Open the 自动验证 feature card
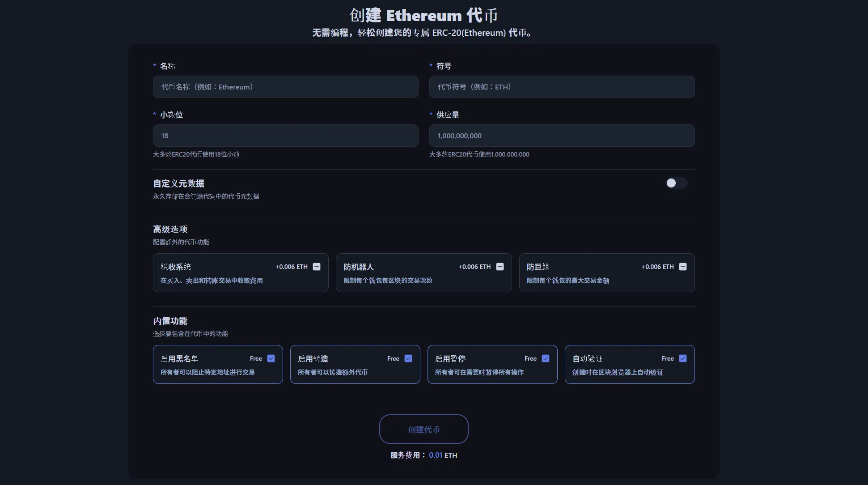Viewport: 868px width, 485px height. pyautogui.click(x=630, y=364)
